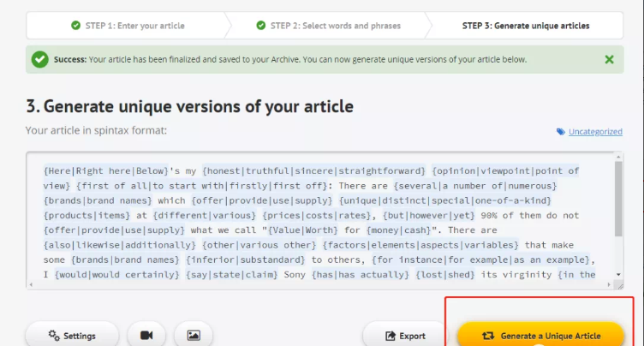644x346 pixels.
Task: Click the image insert icon button
Action: click(x=194, y=335)
